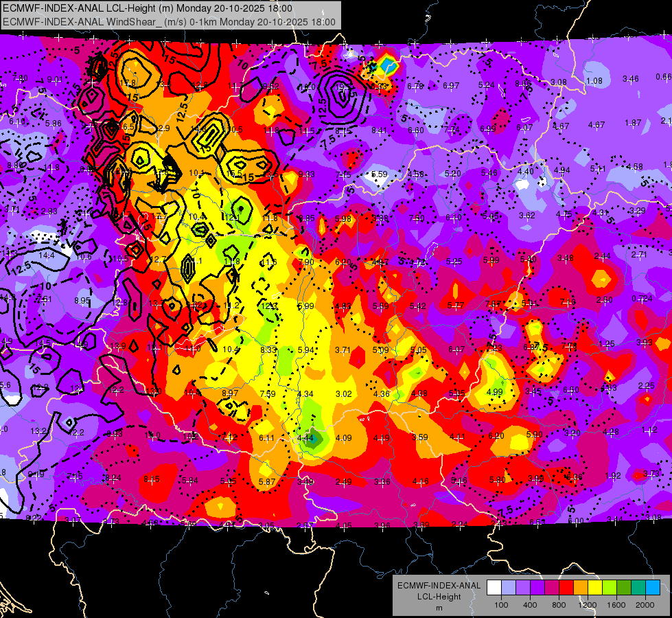Click the '400' legend scale label

(x=530, y=605)
